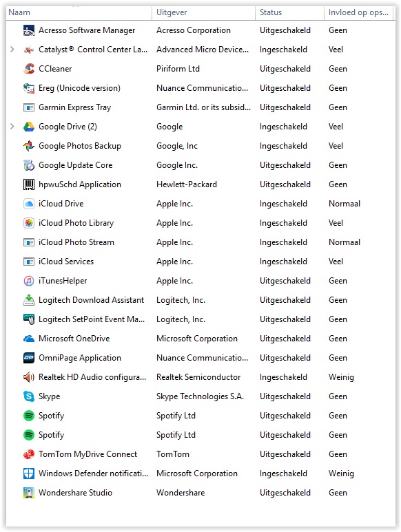Click the TomTom MyDrive Connect icon
Image resolution: width=401 pixels, height=532 pixels.
click(29, 454)
